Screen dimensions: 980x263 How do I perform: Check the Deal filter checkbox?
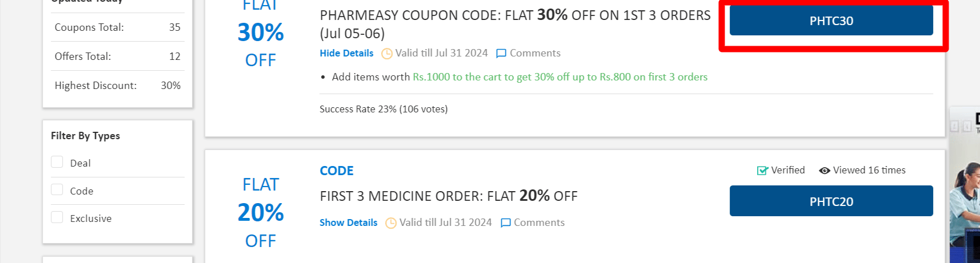pyautogui.click(x=57, y=162)
